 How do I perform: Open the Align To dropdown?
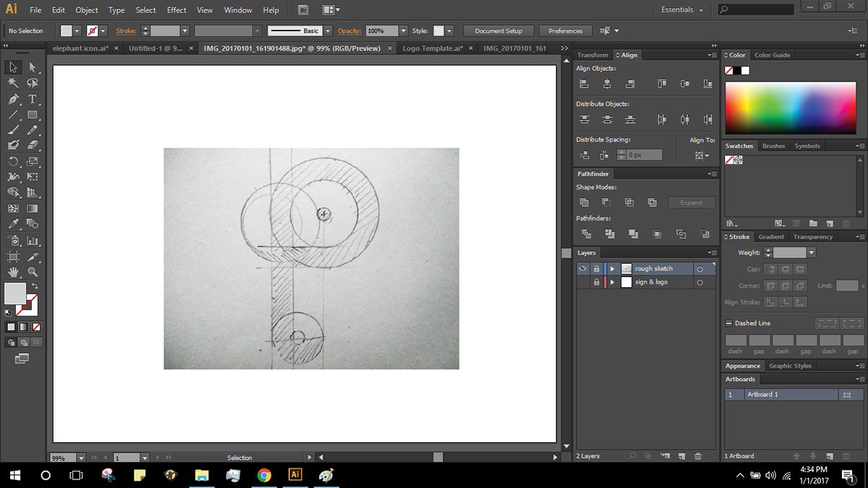[x=702, y=155]
